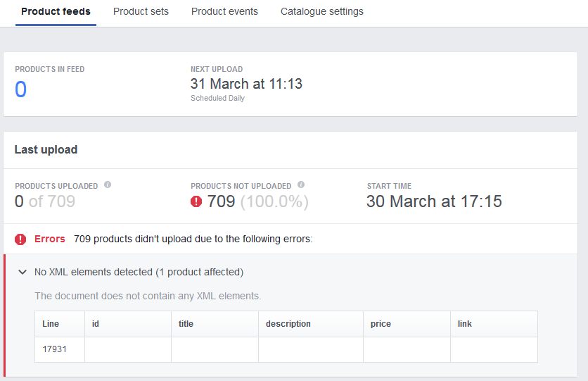This screenshot has height=381, width=588.
Task: Click info icon next to Products Uploaded
Action: point(108,185)
